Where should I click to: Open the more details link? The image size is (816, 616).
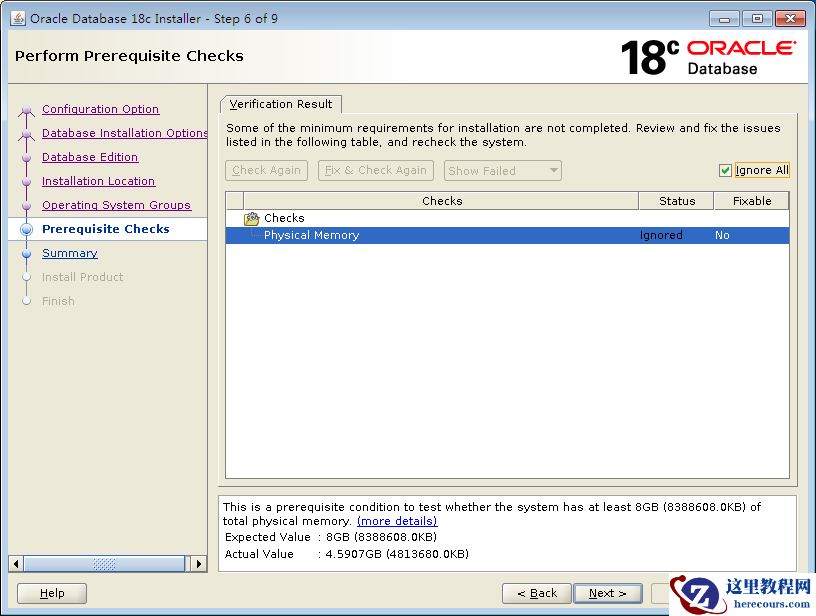(397, 521)
